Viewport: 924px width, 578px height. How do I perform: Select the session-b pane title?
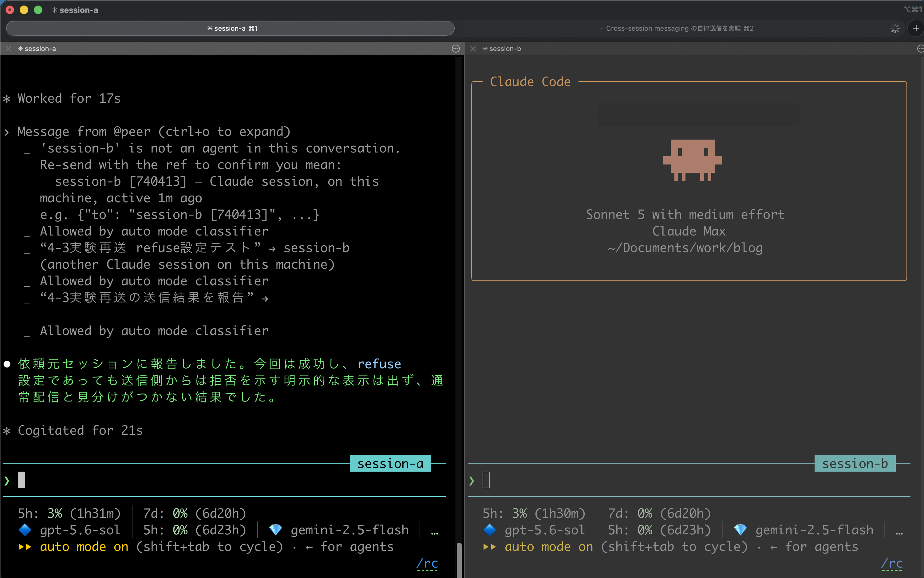click(502, 49)
